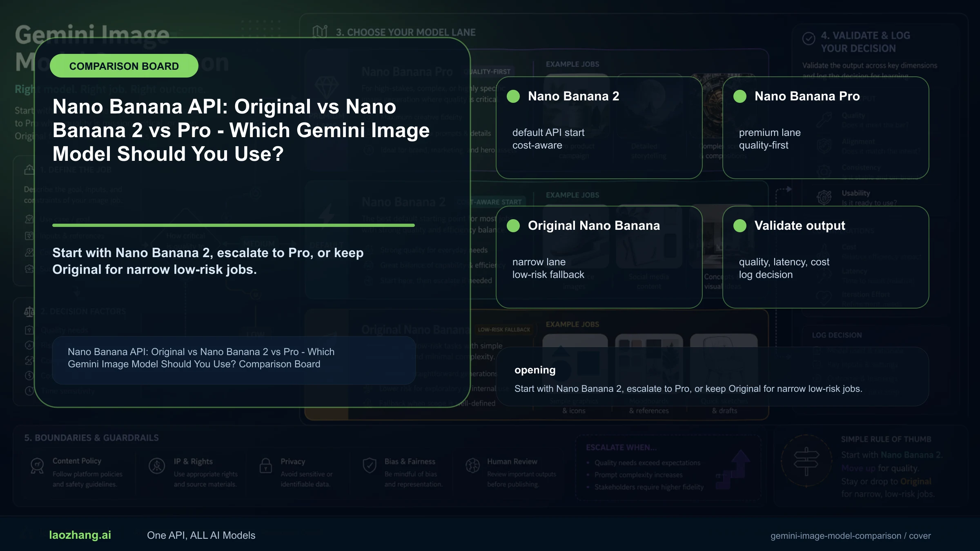Image resolution: width=980 pixels, height=551 pixels.
Task: Click the laozhang.ai link in the footer
Action: pos(80,535)
